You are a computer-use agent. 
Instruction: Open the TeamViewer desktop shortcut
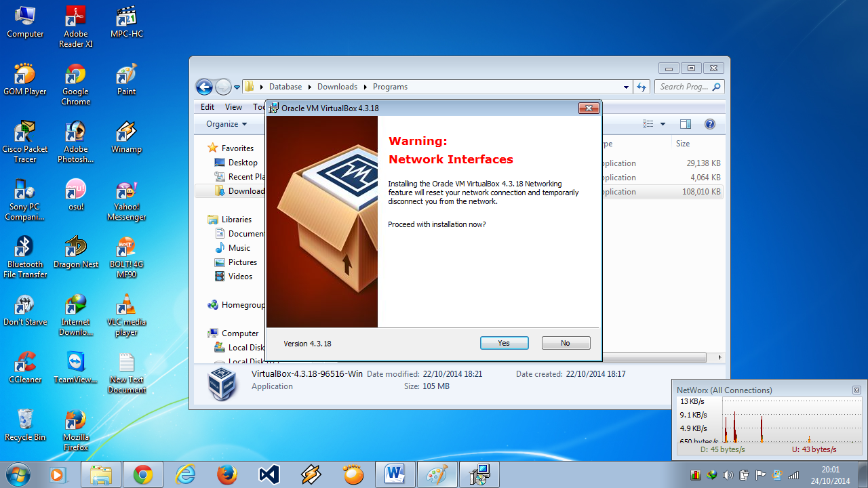[76, 367]
